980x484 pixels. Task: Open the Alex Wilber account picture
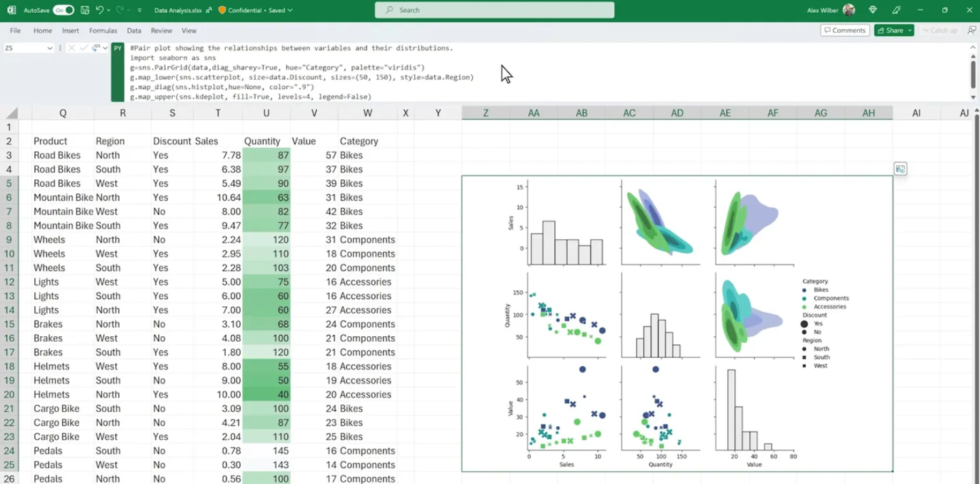point(849,10)
